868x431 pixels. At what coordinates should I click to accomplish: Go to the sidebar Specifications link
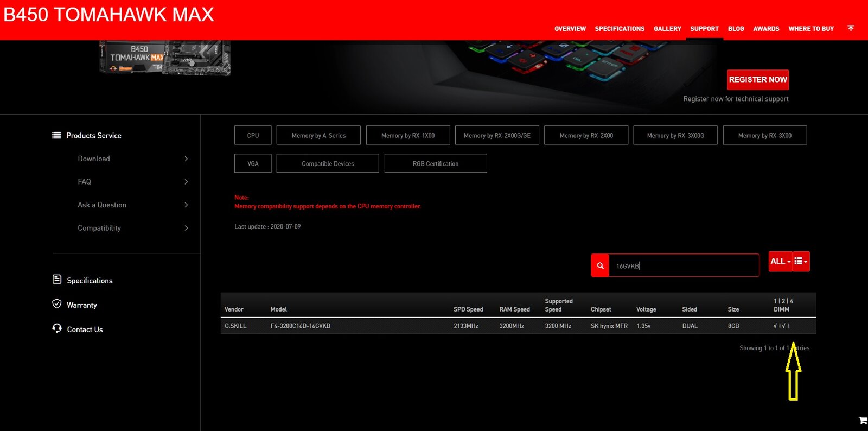pyautogui.click(x=90, y=281)
